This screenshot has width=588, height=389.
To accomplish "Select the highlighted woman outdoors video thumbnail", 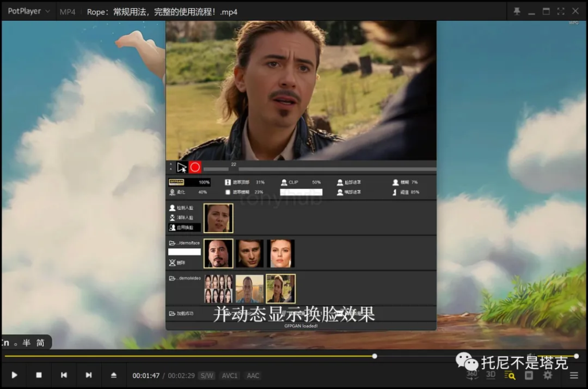I will click(280, 288).
